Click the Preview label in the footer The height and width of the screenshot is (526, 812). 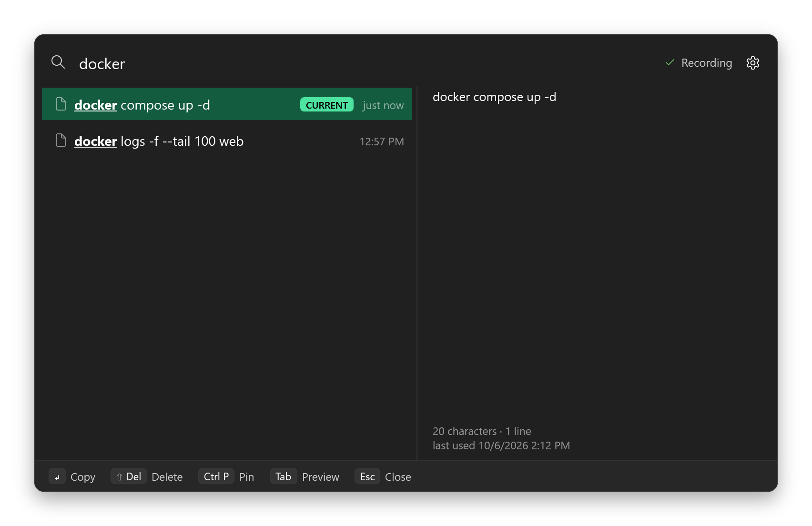point(321,477)
